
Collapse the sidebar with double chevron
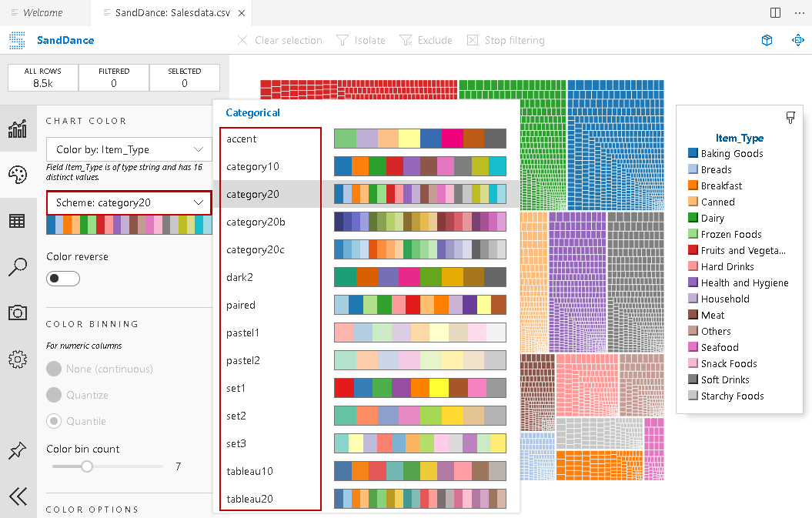tap(18, 496)
